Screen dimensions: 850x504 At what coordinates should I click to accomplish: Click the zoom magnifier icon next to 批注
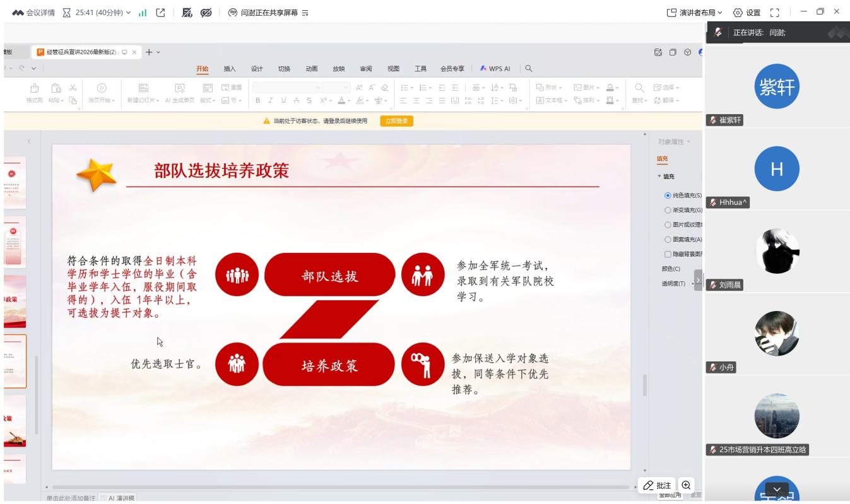685,485
